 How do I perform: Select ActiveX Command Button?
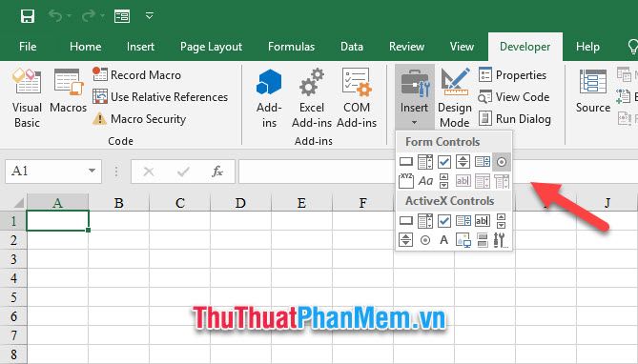(405, 221)
